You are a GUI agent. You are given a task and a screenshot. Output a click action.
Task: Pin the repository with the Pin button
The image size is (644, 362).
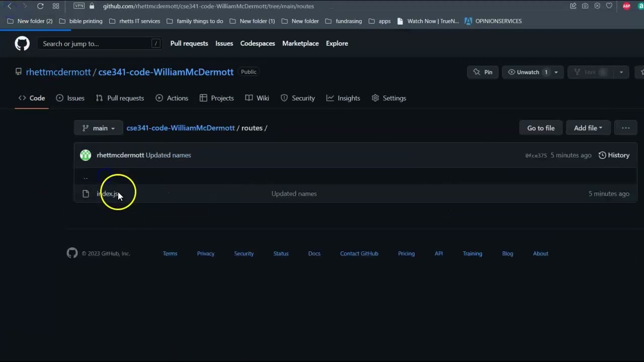coord(483,72)
